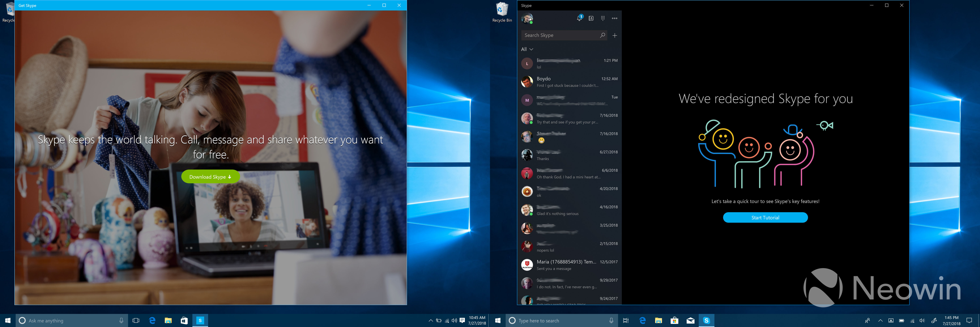Click the Download Skype button

point(210,177)
